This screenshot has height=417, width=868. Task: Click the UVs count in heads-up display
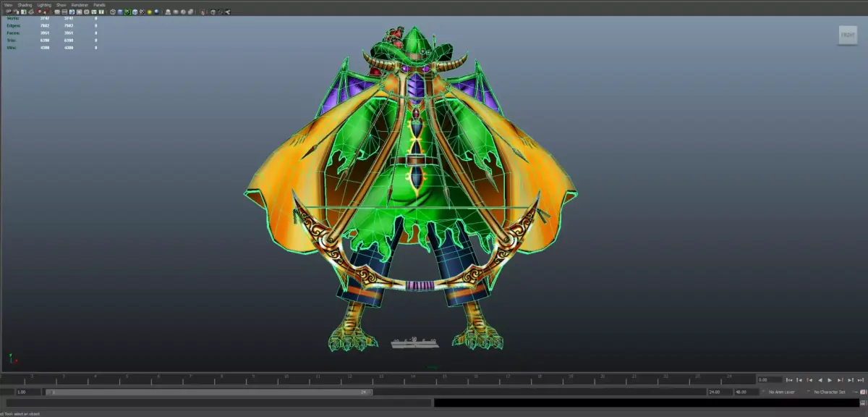(45, 47)
